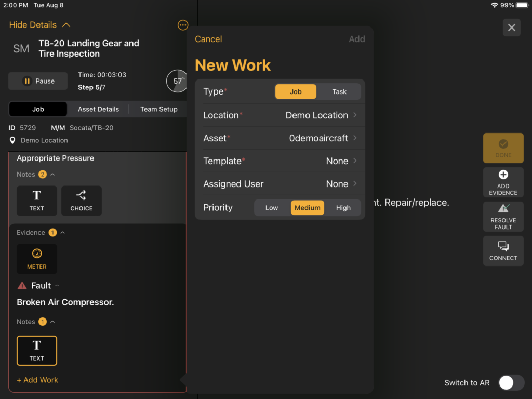Set priority to Low
This screenshot has width=532, height=399.
(271, 208)
